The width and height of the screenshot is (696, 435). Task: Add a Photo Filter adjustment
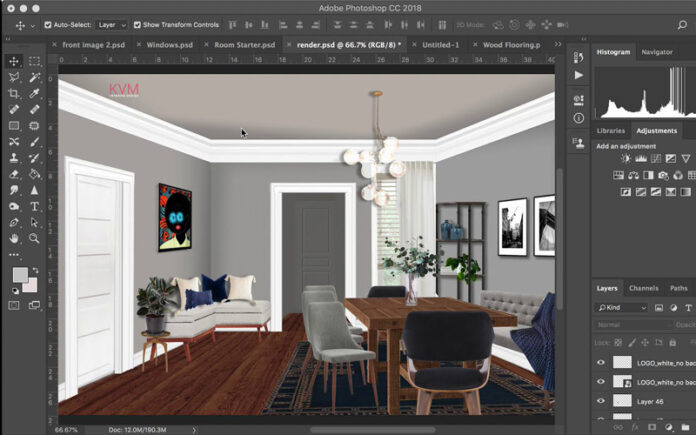coord(663,175)
